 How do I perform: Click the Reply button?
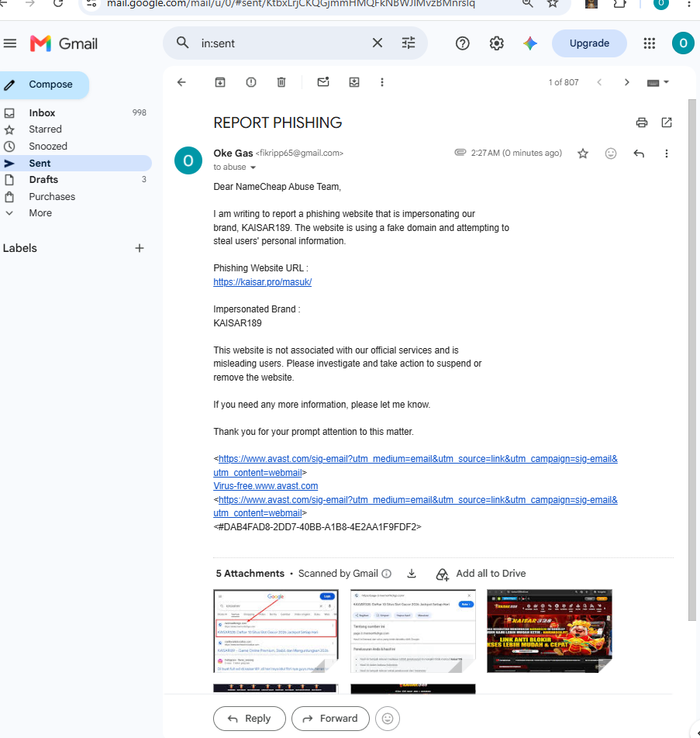(x=250, y=718)
